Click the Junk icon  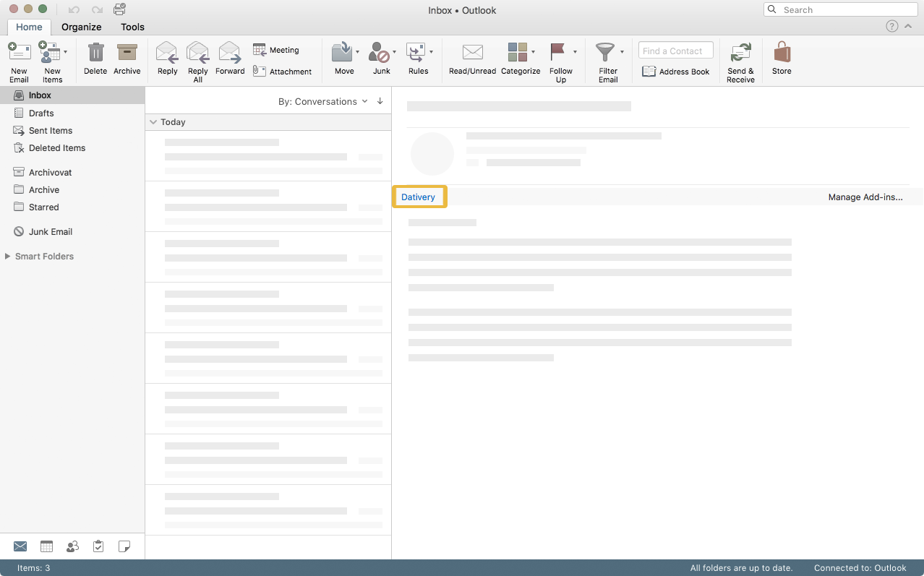(x=379, y=53)
